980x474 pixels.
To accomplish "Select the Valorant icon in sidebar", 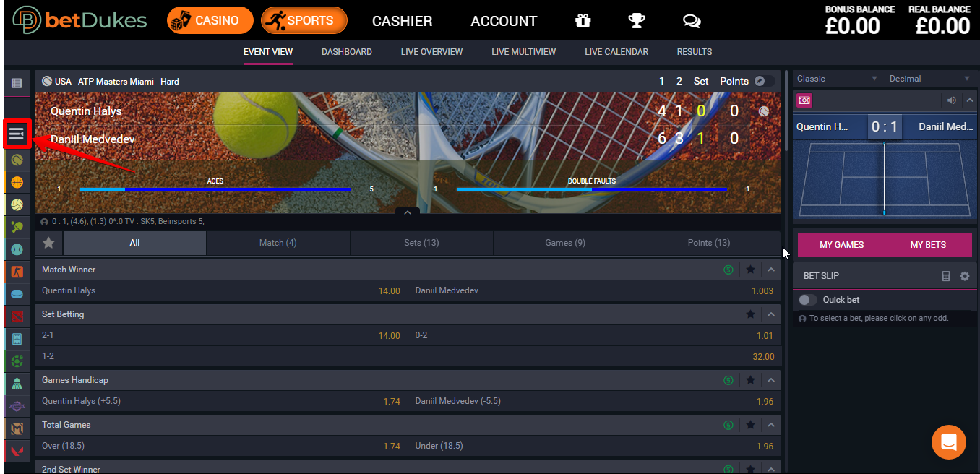I will pos(17,451).
